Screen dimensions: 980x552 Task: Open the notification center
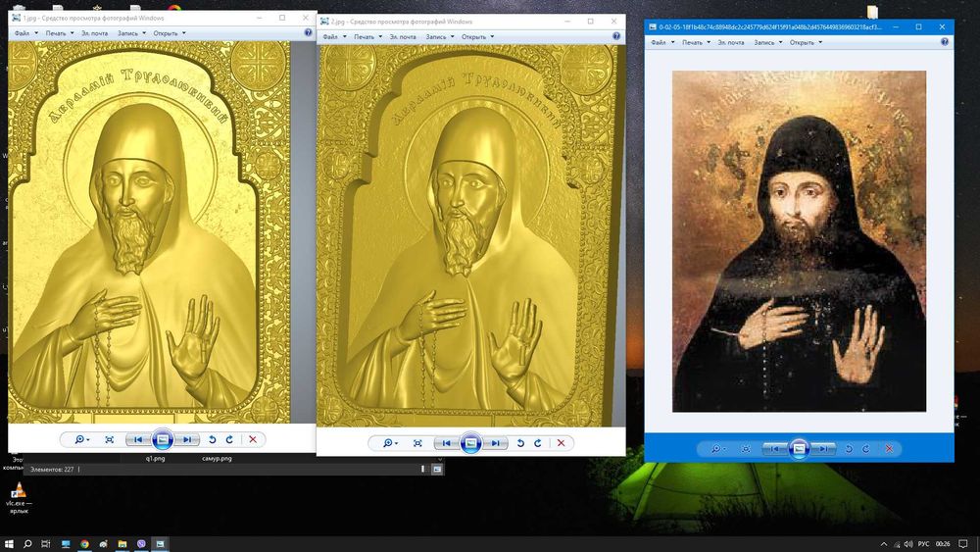pos(963,544)
